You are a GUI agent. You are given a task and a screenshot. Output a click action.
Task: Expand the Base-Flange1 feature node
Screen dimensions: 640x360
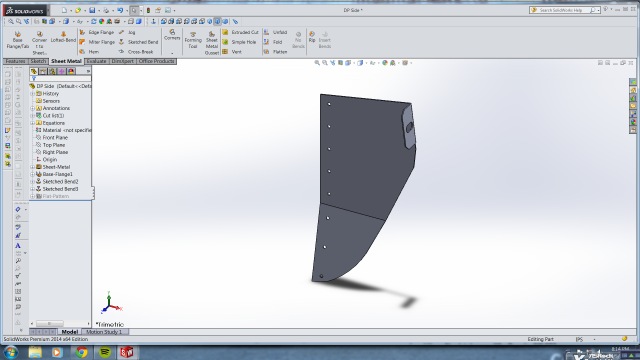point(33,174)
